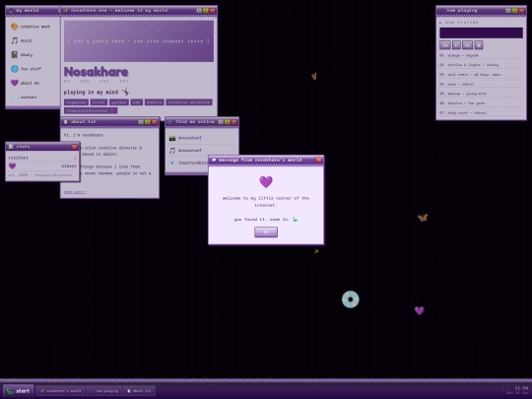Click the taskbar clock

[517, 390]
